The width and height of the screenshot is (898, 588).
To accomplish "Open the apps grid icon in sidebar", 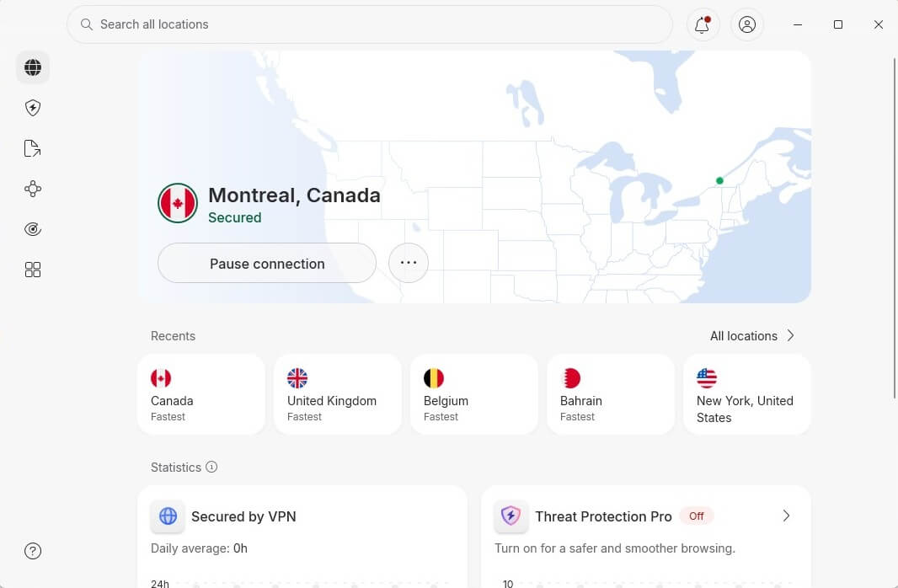I will coord(33,270).
